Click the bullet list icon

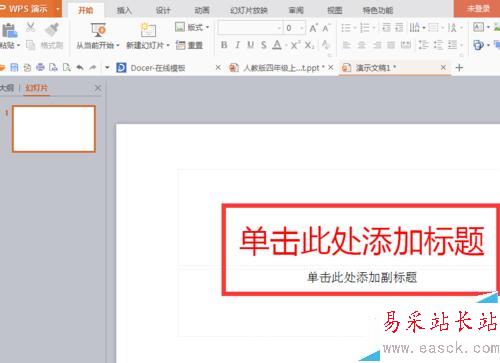[x=346, y=28]
